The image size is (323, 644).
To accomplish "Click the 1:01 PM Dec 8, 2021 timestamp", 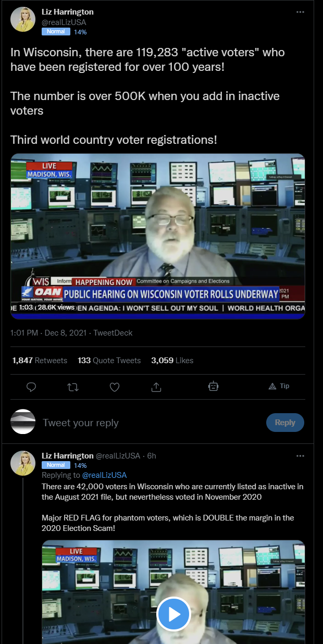I will pyautogui.click(x=49, y=332).
